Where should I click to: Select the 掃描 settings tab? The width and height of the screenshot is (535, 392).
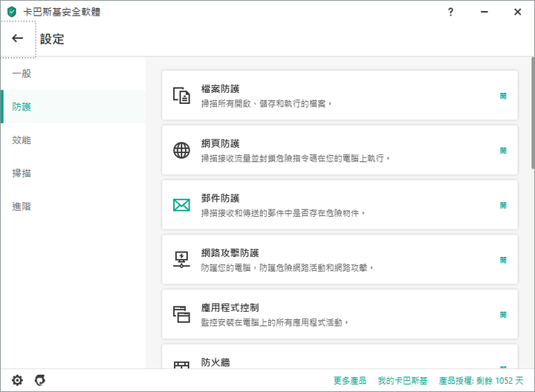click(73, 173)
